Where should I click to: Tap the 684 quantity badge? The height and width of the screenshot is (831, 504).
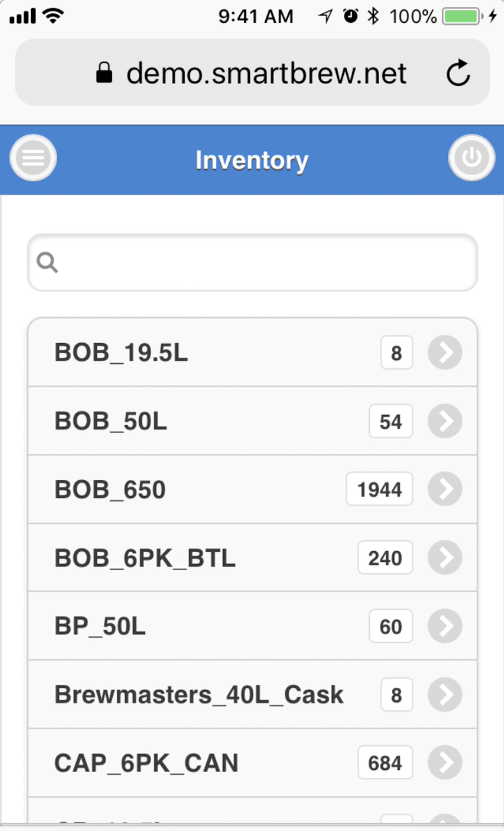[385, 763]
